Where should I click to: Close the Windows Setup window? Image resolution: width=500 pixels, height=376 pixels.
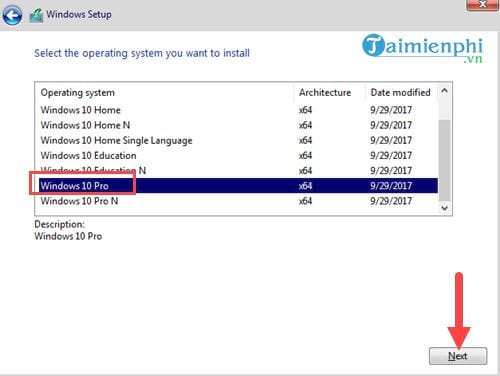point(482,5)
